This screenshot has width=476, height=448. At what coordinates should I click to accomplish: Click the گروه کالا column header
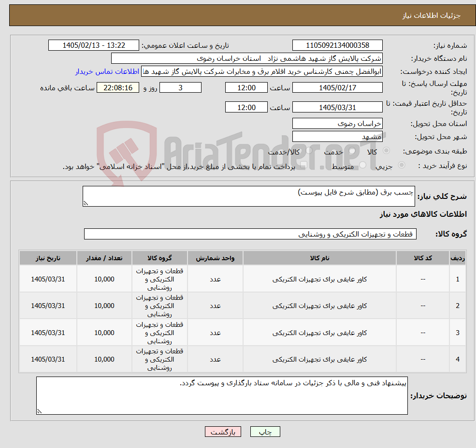click(159, 258)
